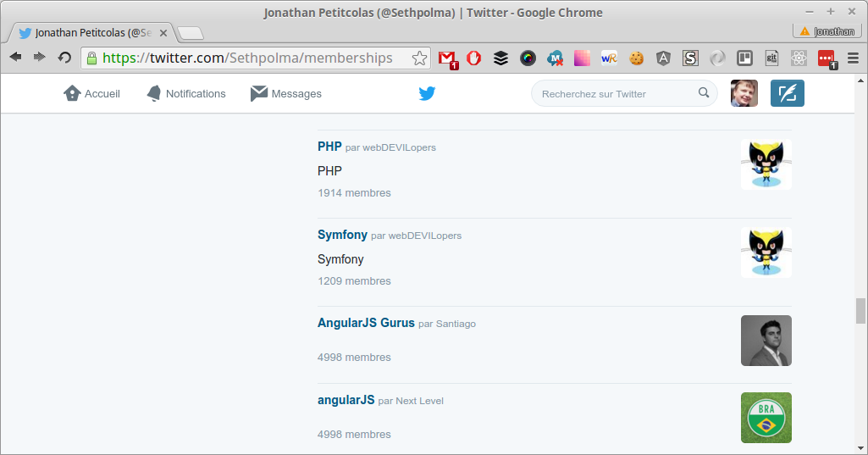Click the BRA flag avatar
868x455 pixels.
pos(766,418)
